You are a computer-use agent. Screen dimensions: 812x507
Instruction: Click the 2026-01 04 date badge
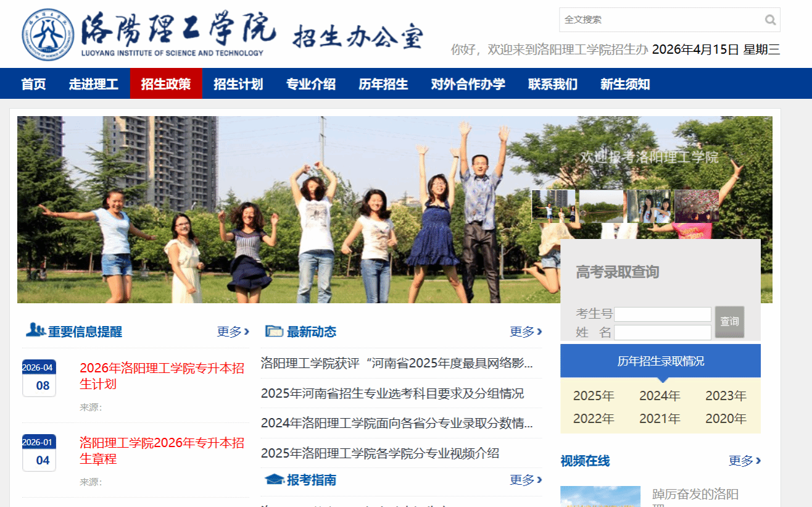pos(39,452)
